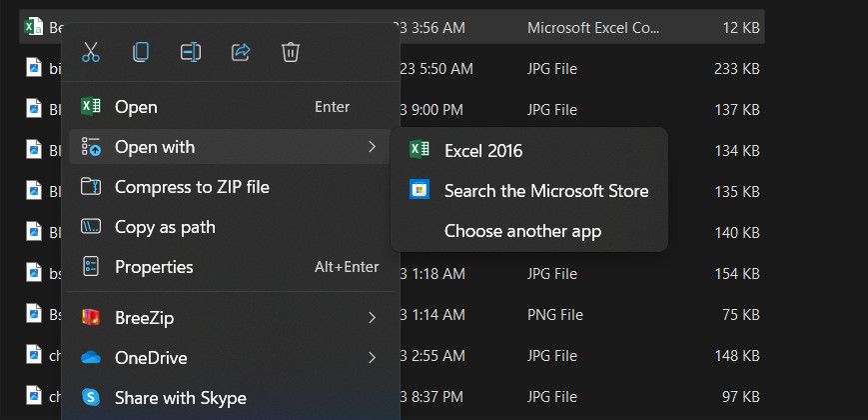
Task: Click the OneDrive cloud icon
Action: (91, 358)
